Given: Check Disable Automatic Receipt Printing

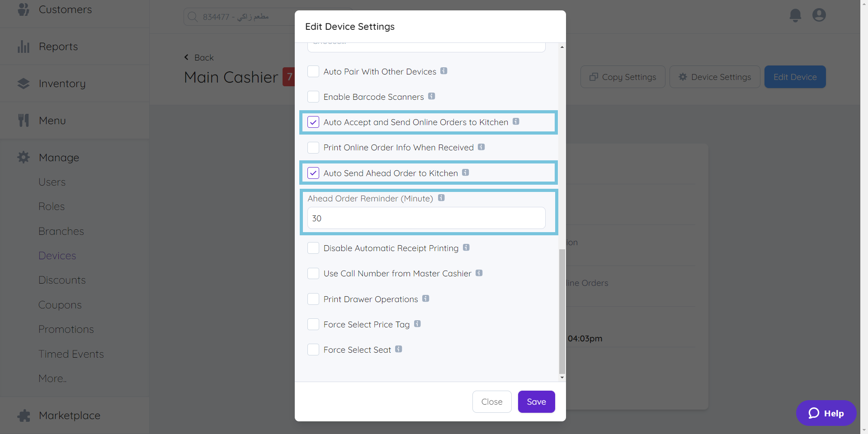Looking at the screenshot, I should [x=313, y=248].
